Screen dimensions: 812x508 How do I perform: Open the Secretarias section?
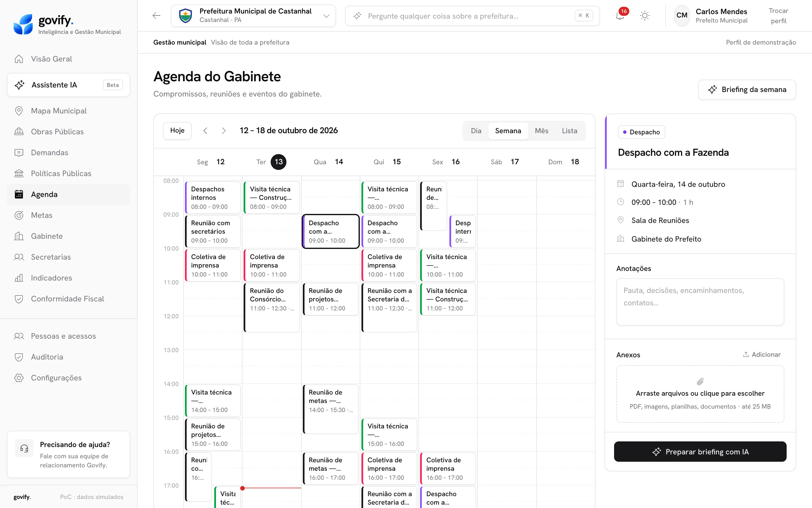coord(69,257)
